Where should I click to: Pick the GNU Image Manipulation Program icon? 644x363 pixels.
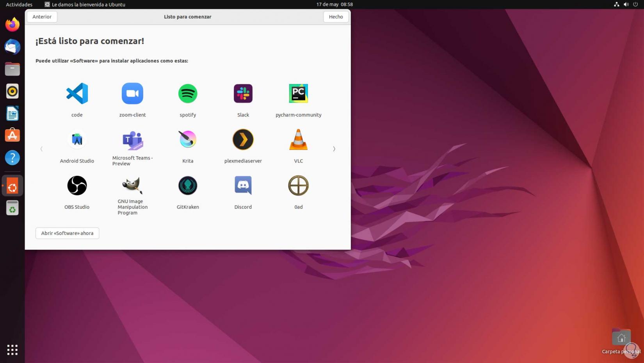click(x=132, y=186)
